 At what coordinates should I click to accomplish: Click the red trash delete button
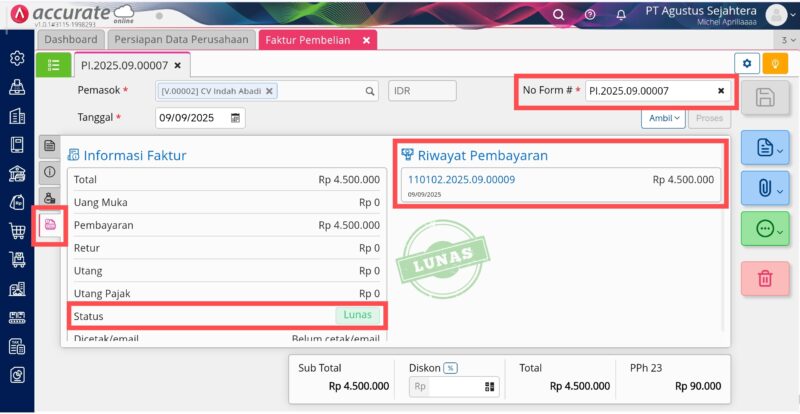(x=765, y=278)
